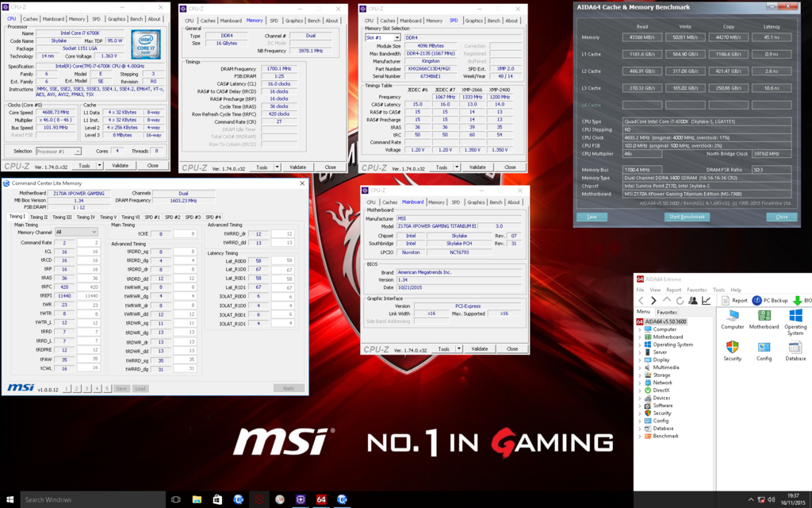Click Save in AIDA64 benchmark window

[592, 217]
